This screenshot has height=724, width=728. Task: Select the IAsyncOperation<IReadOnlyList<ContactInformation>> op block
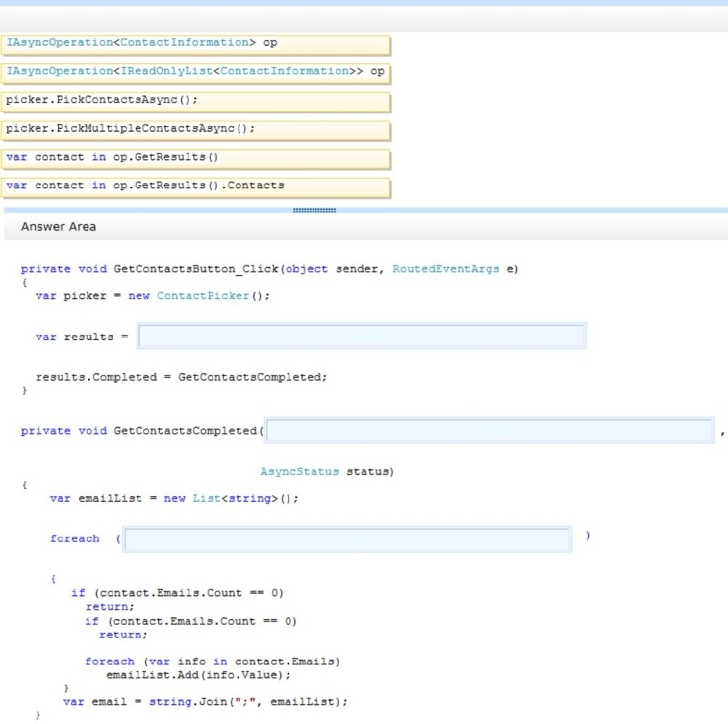click(195, 73)
